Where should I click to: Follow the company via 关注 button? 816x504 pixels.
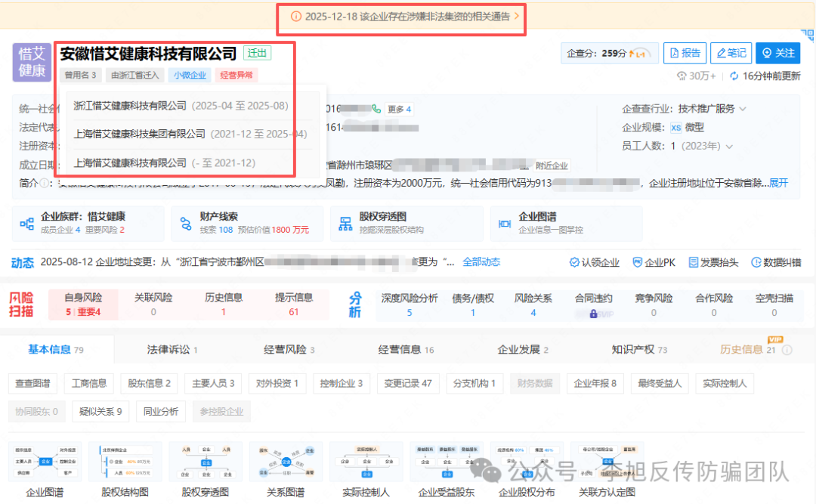[778, 53]
